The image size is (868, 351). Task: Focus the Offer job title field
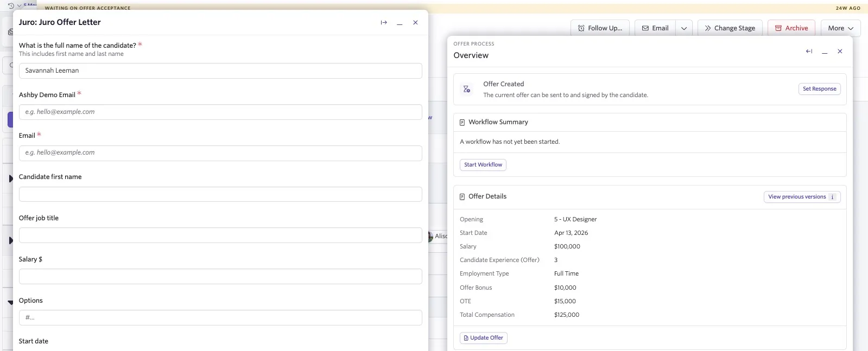click(220, 235)
